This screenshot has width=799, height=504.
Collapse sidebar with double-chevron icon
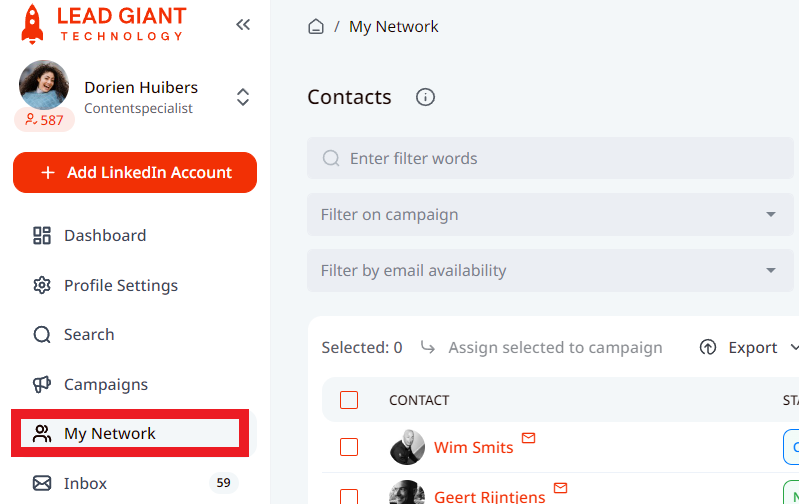243,24
